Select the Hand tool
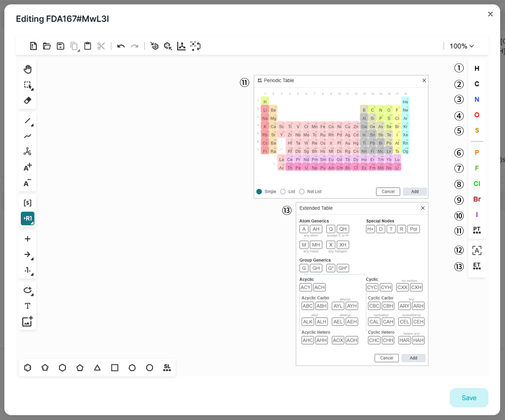This screenshot has width=505, height=420. coord(28,69)
